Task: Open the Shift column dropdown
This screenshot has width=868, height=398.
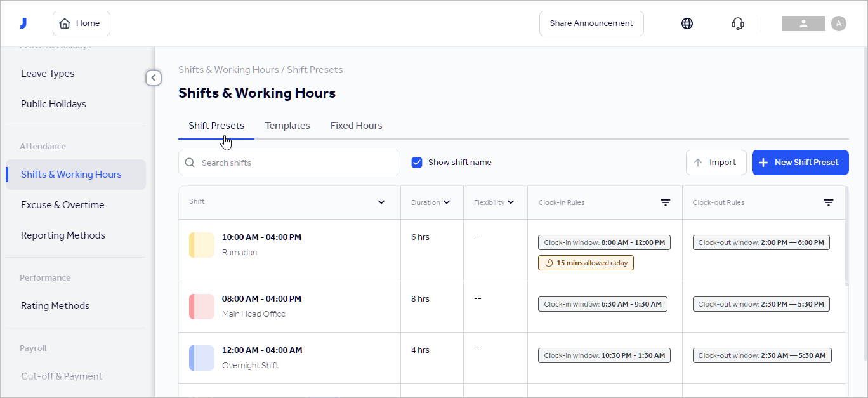Action: [x=381, y=202]
